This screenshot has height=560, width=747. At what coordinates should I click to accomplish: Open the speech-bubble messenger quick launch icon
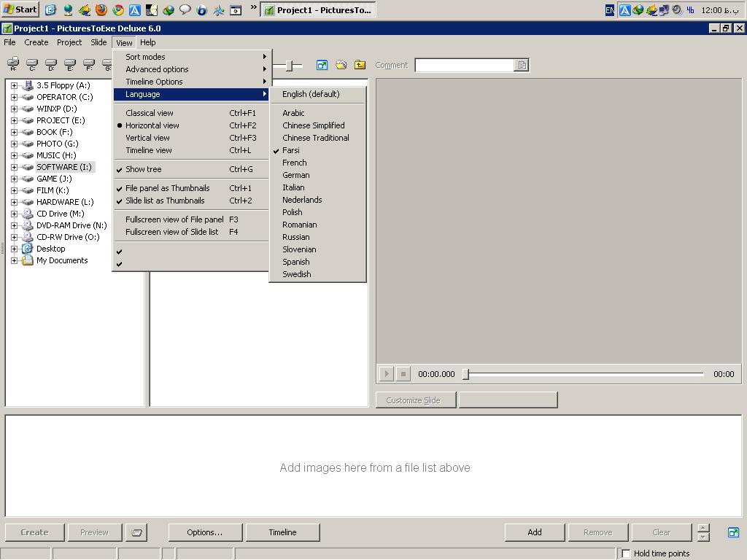(185, 10)
